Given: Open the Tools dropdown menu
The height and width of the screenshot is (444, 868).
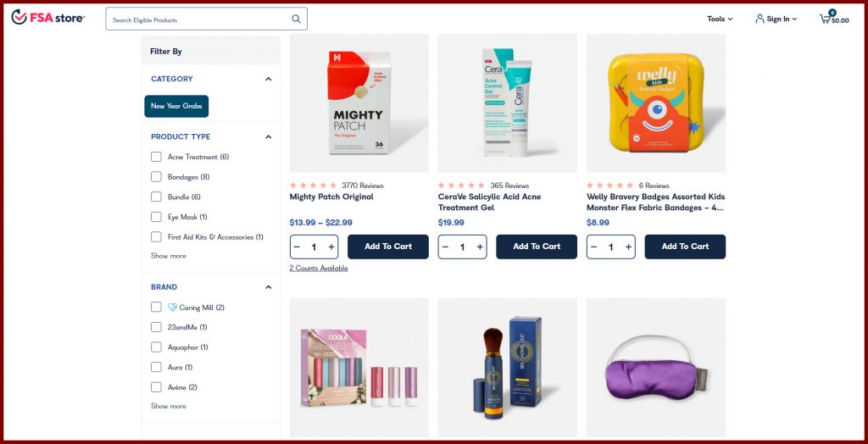Looking at the screenshot, I should [x=720, y=19].
